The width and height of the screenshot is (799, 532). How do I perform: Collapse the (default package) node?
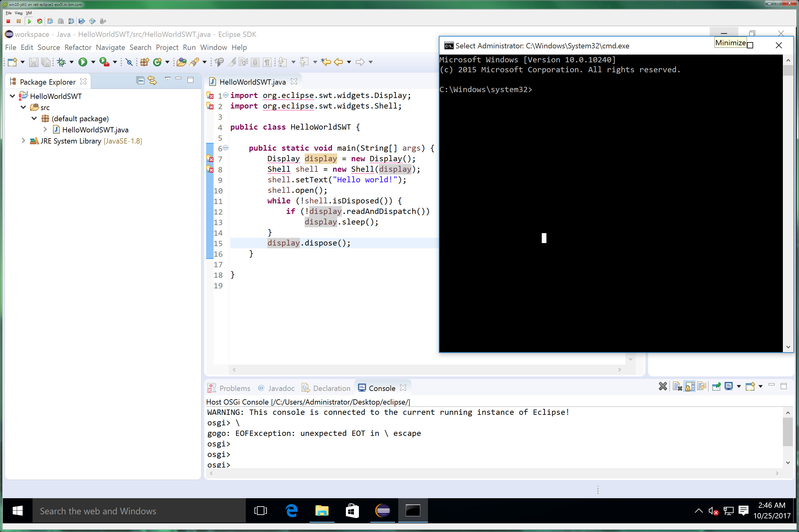click(x=34, y=118)
